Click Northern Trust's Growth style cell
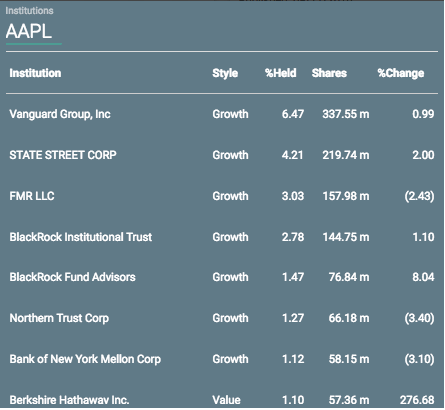The image size is (445, 410). point(230,318)
